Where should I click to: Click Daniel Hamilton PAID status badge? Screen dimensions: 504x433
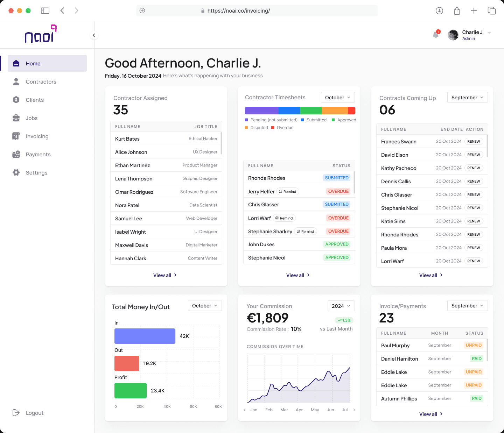[477, 359]
